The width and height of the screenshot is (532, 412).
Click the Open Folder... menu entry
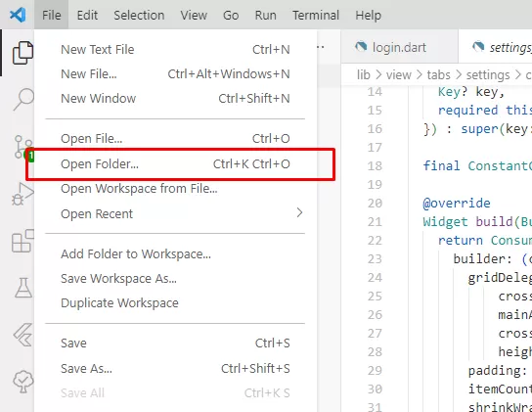(x=175, y=164)
